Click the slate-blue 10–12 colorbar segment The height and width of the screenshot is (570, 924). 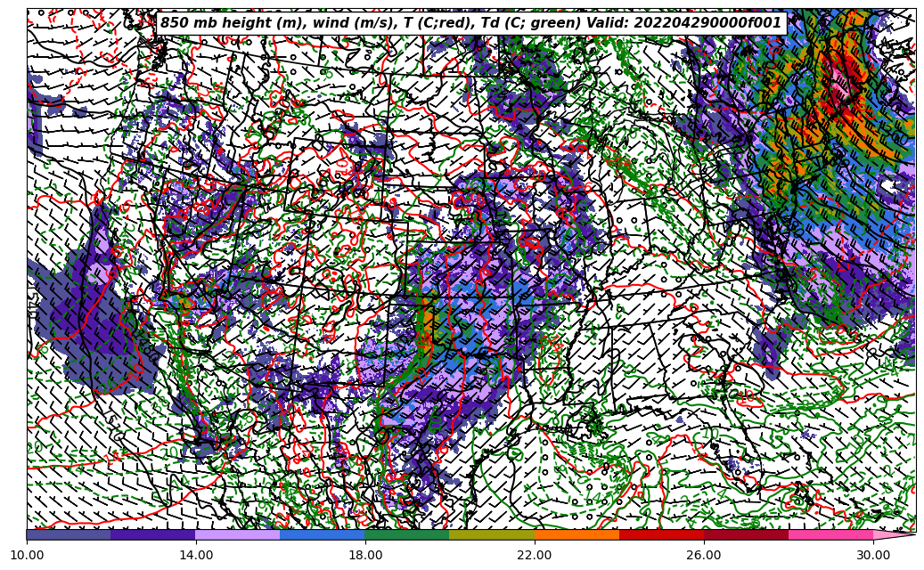click(69, 535)
